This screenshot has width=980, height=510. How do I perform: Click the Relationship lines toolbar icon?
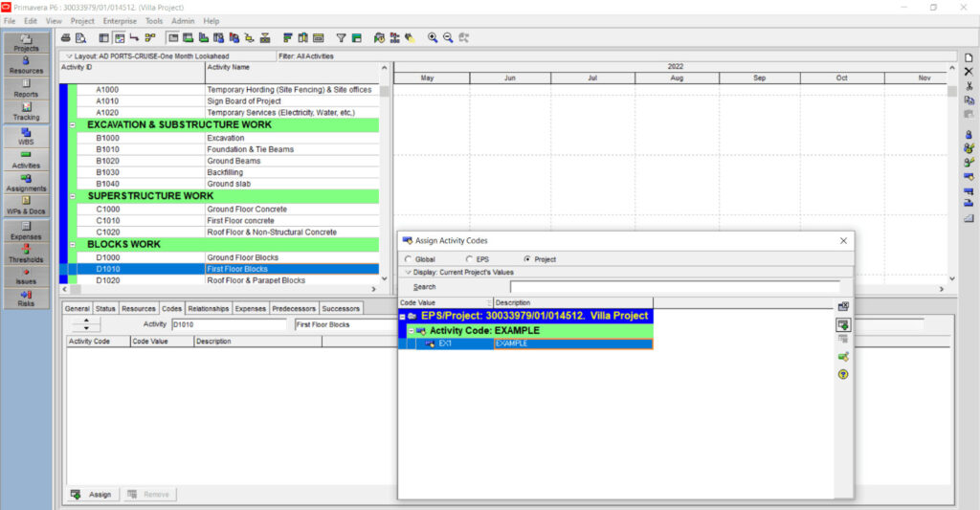(x=134, y=38)
